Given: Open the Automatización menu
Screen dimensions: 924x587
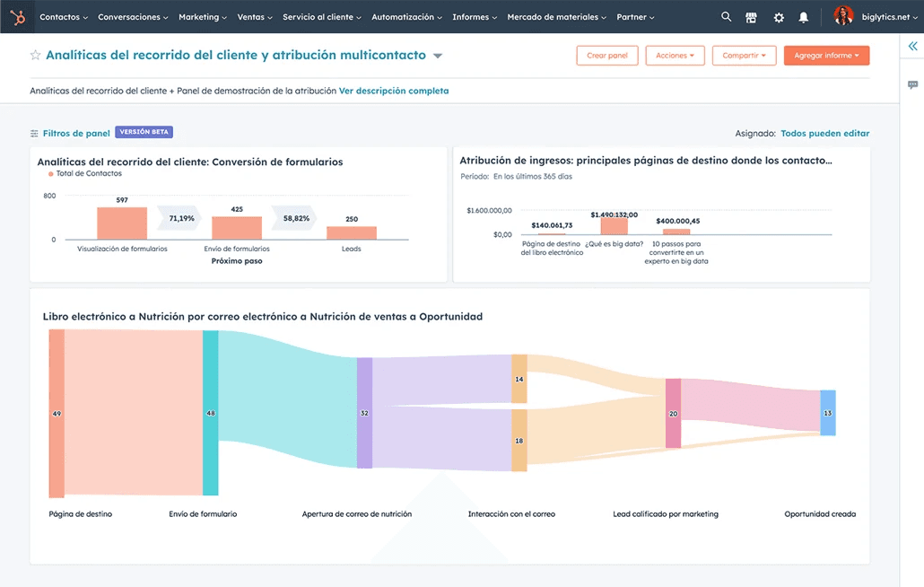Looking at the screenshot, I should click(406, 17).
